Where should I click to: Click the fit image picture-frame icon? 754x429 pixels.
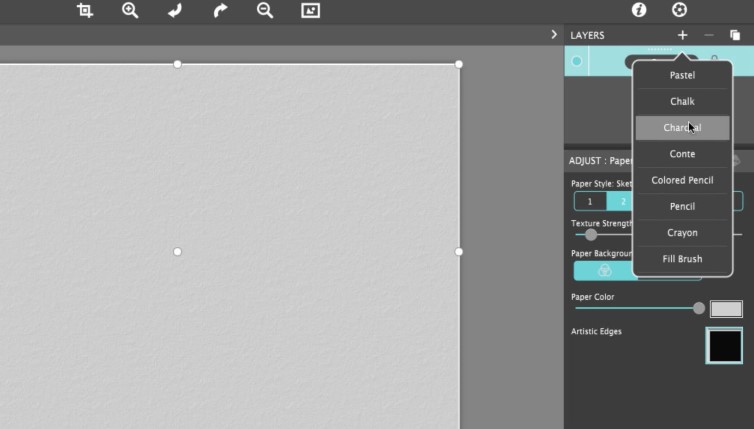310,10
